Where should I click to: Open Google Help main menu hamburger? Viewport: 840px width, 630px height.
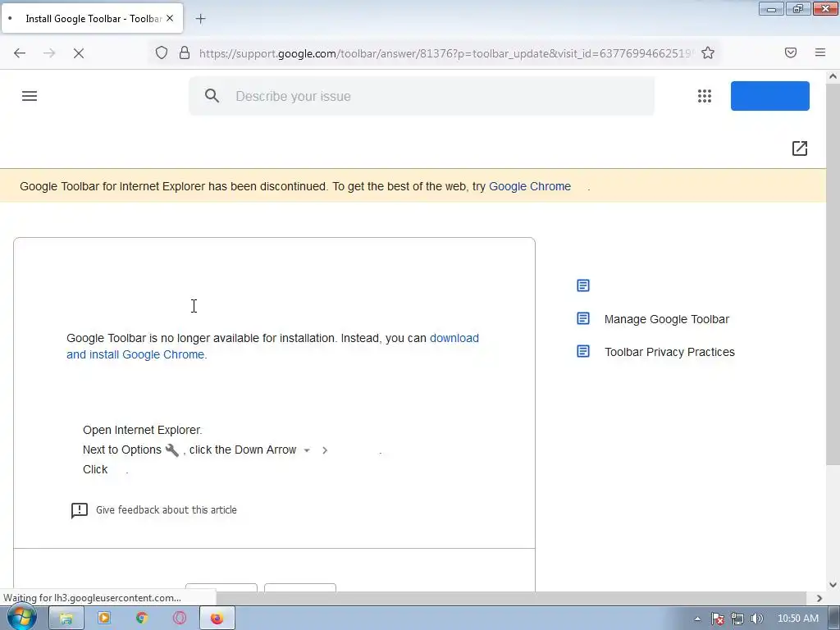coord(30,96)
